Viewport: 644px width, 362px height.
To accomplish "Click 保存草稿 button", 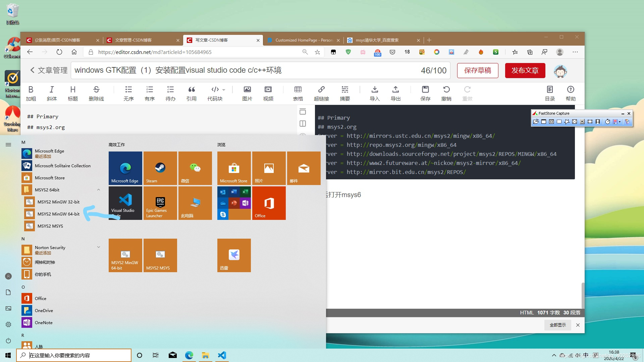I will [478, 70].
